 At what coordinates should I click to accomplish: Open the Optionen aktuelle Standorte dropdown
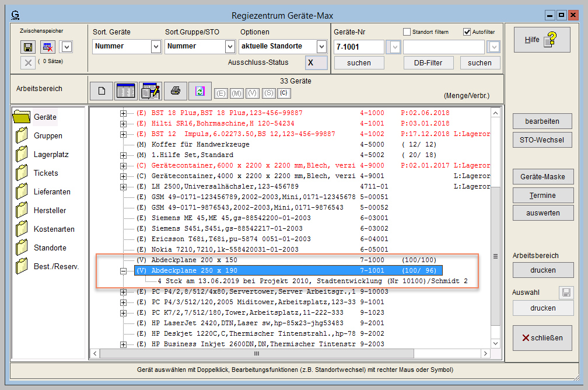pyautogui.click(x=321, y=47)
